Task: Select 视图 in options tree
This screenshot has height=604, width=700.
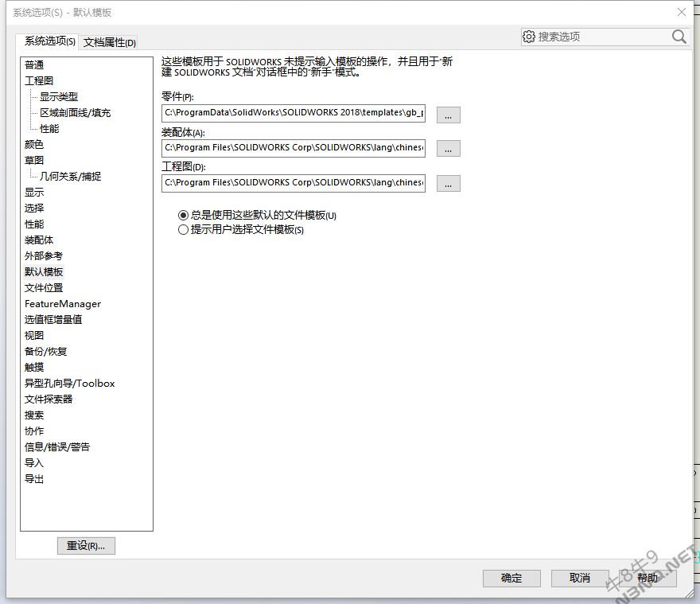Action: (34, 336)
